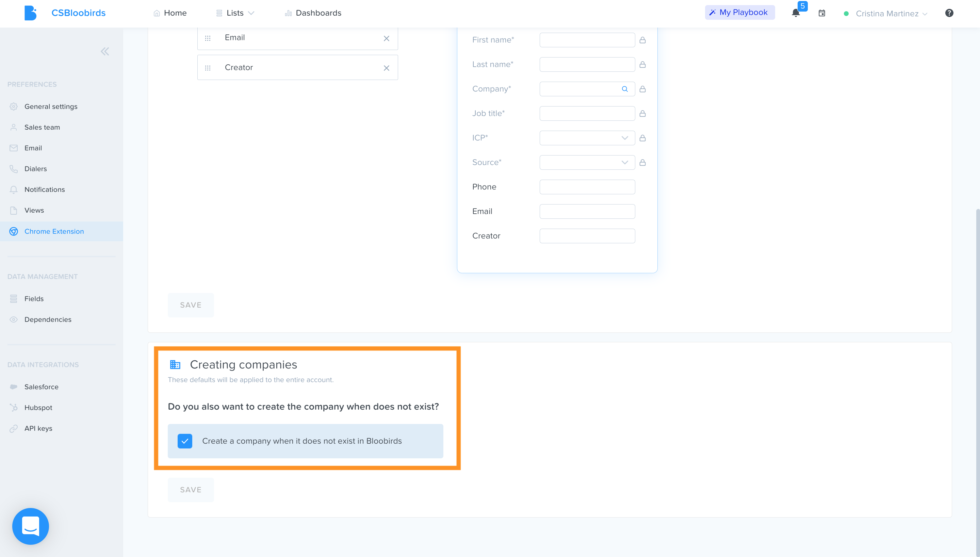Click the First name input field

pyautogui.click(x=587, y=40)
